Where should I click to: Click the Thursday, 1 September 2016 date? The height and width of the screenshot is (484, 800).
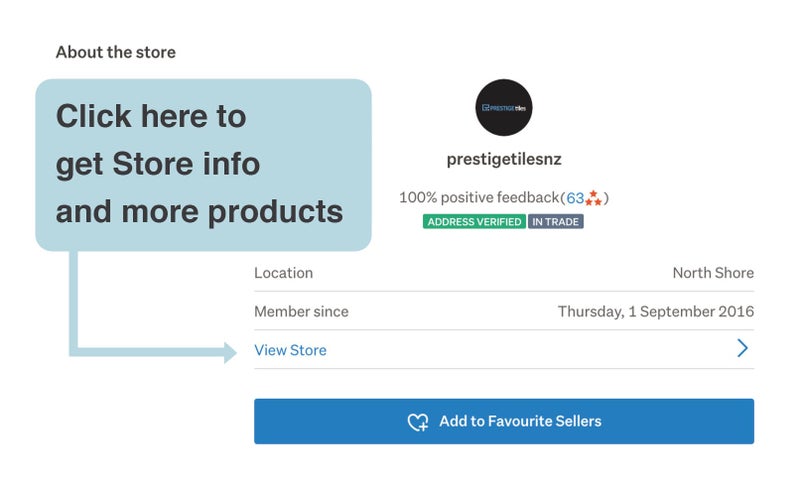pos(656,312)
